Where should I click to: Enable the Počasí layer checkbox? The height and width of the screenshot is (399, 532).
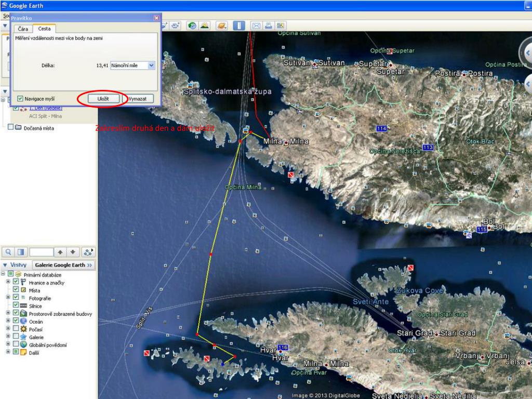point(16,328)
